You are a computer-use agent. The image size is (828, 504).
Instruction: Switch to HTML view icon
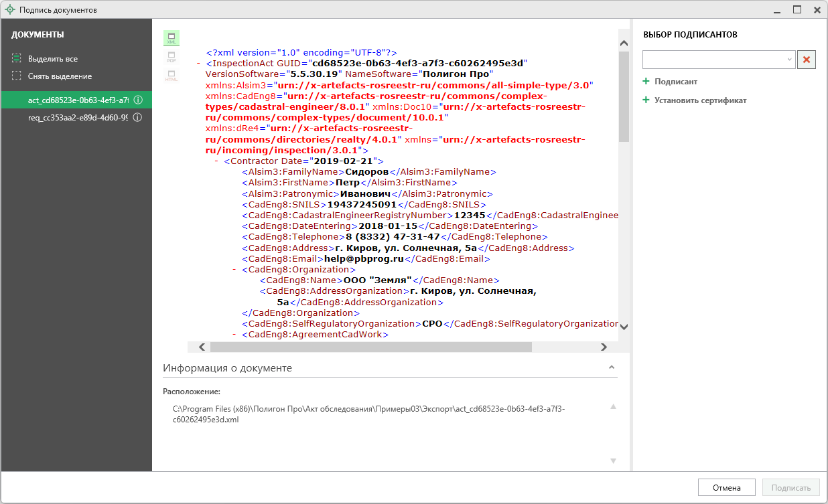point(171,76)
